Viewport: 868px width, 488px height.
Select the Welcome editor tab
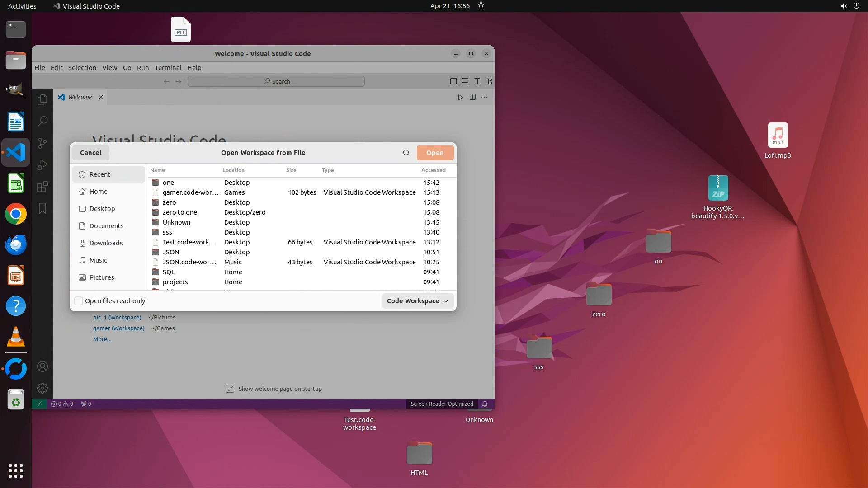pyautogui.click(x=80, y=97)
